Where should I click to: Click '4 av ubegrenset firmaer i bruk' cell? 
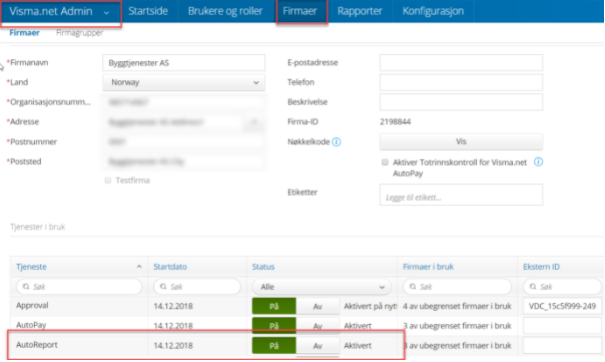click(x=457, y=306)
